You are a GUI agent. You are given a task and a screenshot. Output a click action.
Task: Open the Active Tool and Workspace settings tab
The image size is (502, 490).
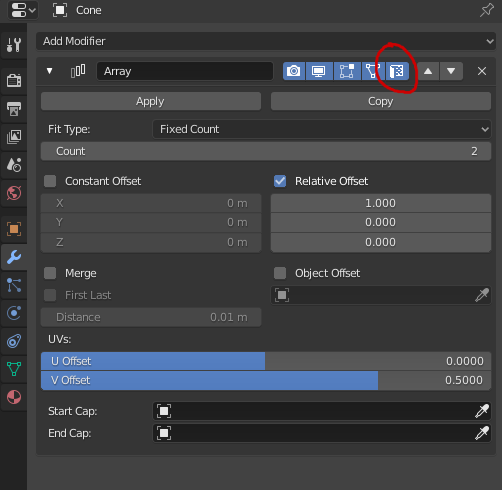pos(14,44)
